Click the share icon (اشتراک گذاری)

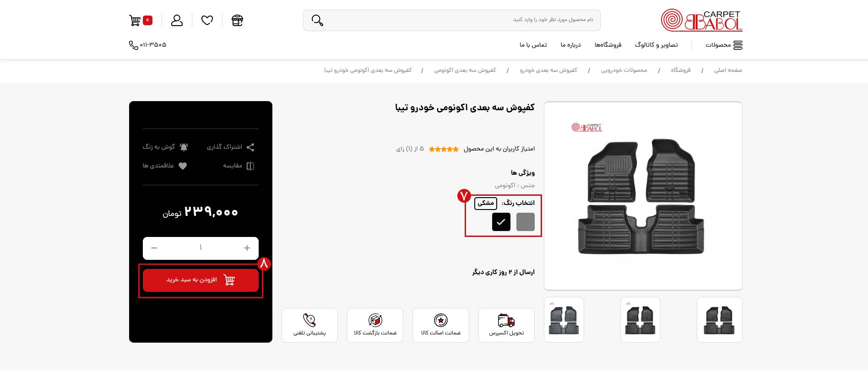click(x=250, y=147)
